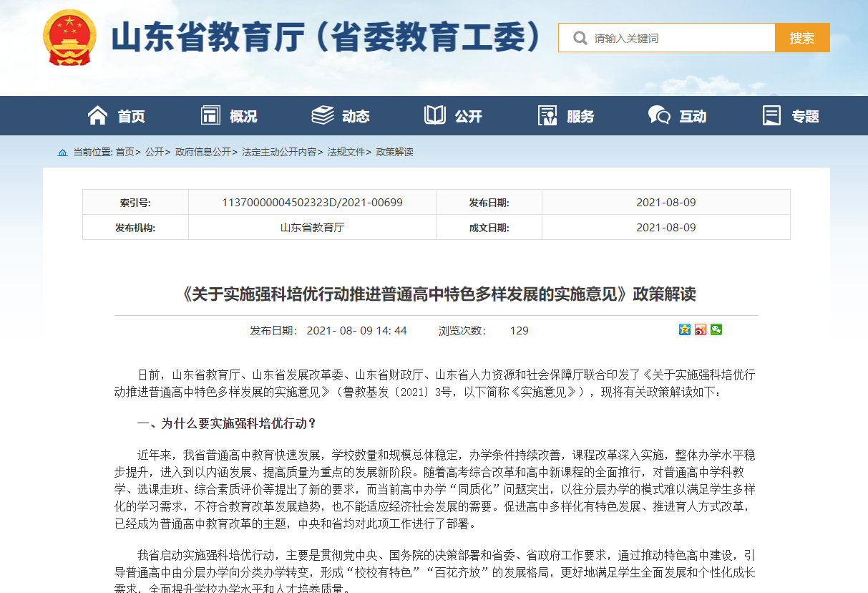Click the 2021-08-09 value beside 成文日期
Screen dimensions: 868x593
click(665, 228)
